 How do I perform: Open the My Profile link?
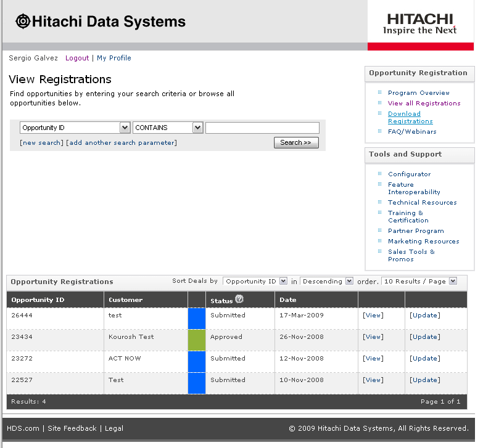(114, 58)
